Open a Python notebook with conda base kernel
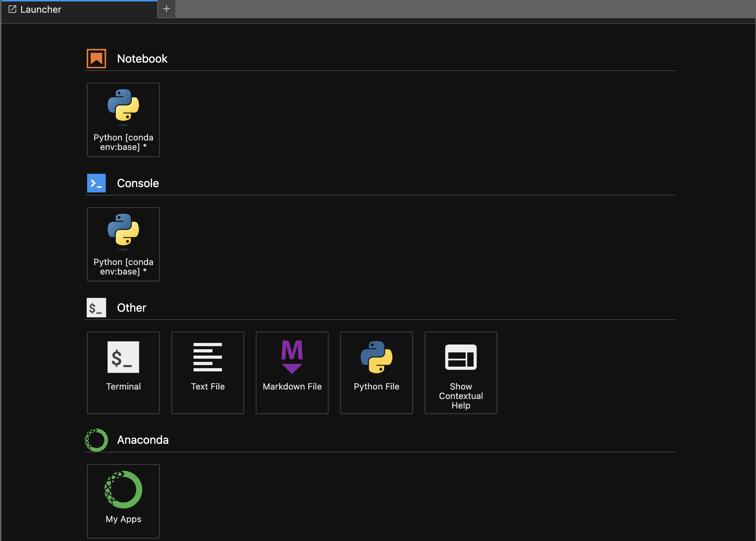The height and width of the screenshot is (541, 756). tap(123, 119)
